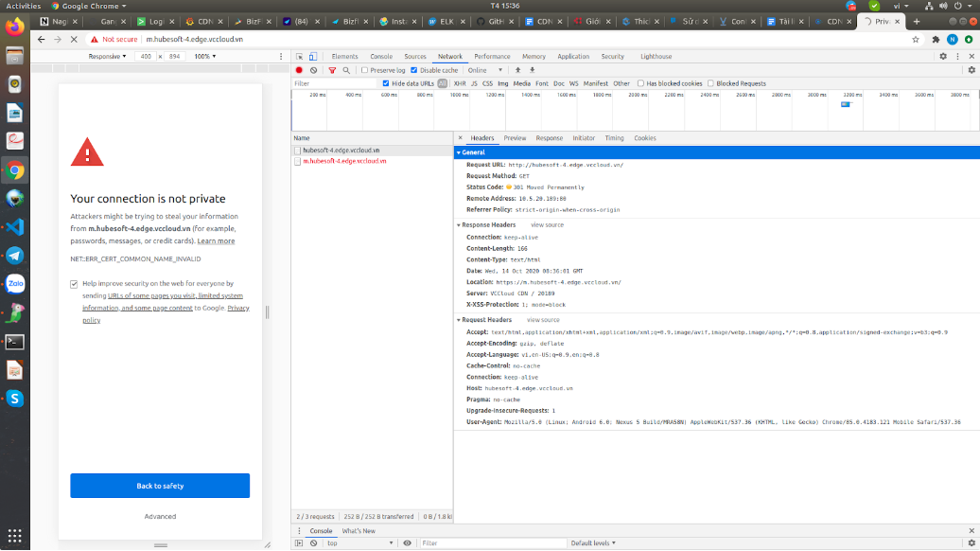Open Google Chrome app menu in top bar
This screenshot has height=551, width=980.
[x=89, y=6]
